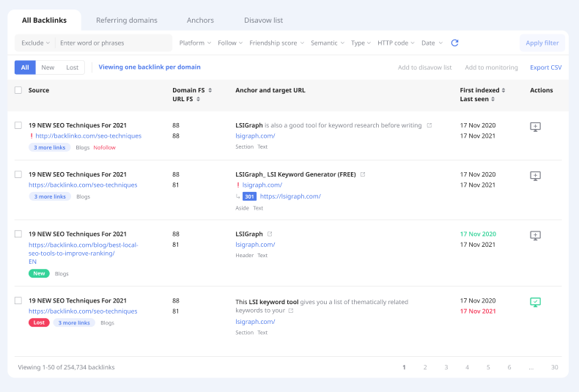
Task: Click the 'Enter word or phrases' field
Action: 114,43
